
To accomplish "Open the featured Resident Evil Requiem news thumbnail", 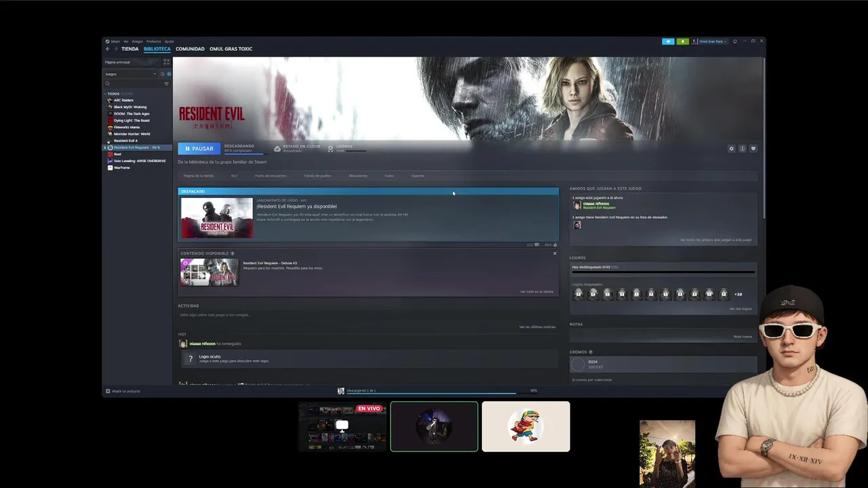I will point(217,218).
